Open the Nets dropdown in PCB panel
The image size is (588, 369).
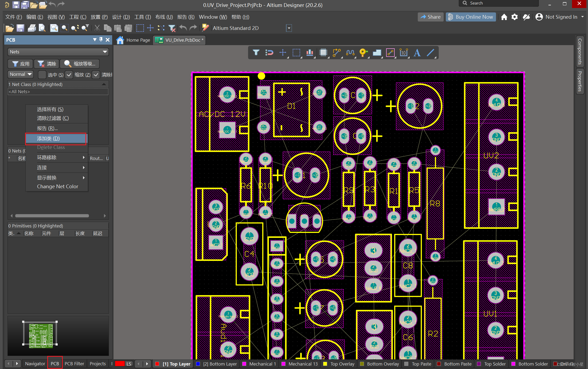pos(58,52)
